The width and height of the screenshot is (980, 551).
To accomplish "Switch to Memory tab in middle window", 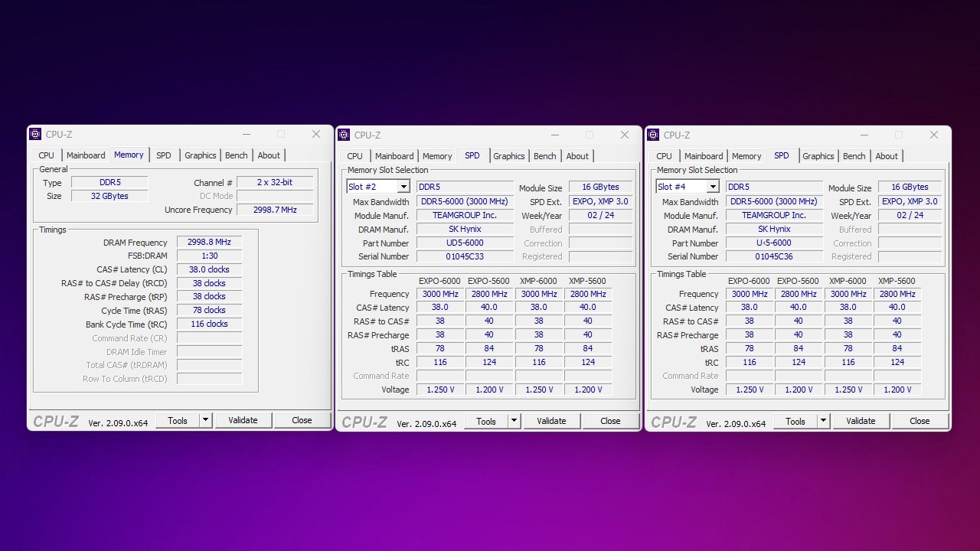I will 437,156.
